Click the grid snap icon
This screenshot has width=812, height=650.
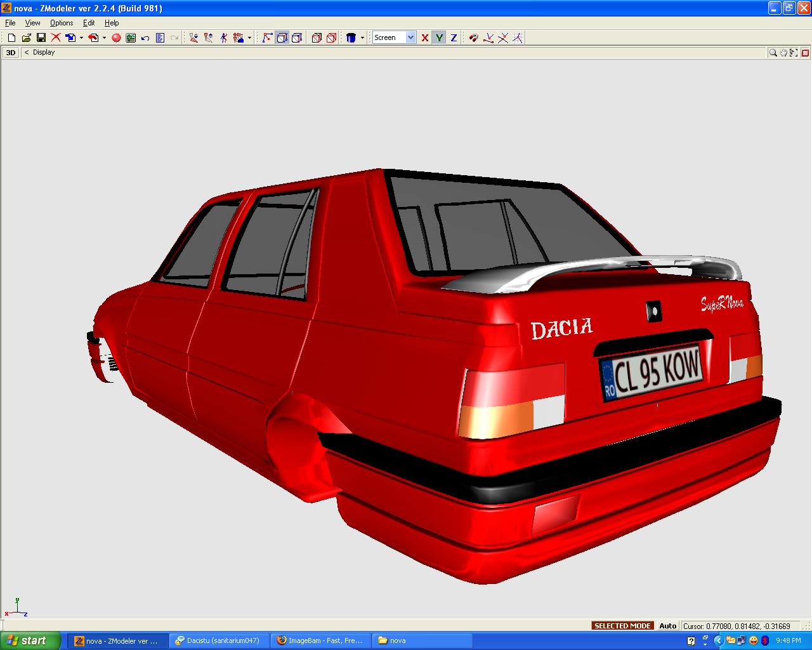[x=518, y=38]
